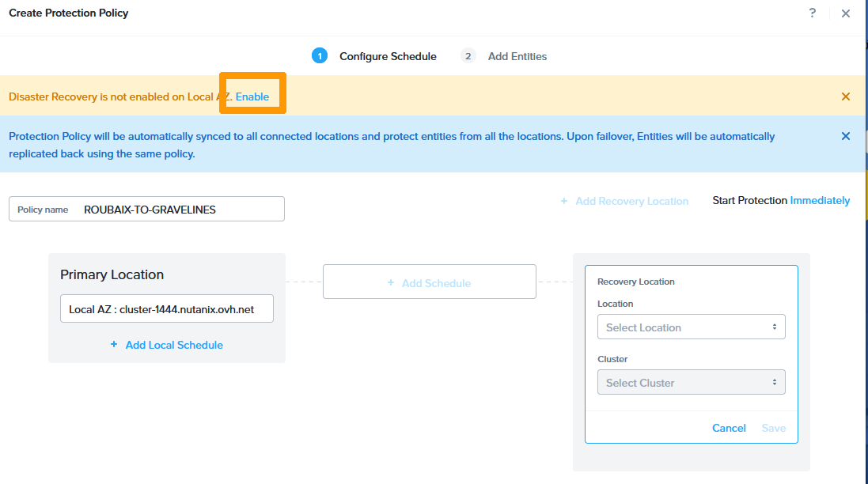Focus the Policy name input field

[x=182, y=210]
